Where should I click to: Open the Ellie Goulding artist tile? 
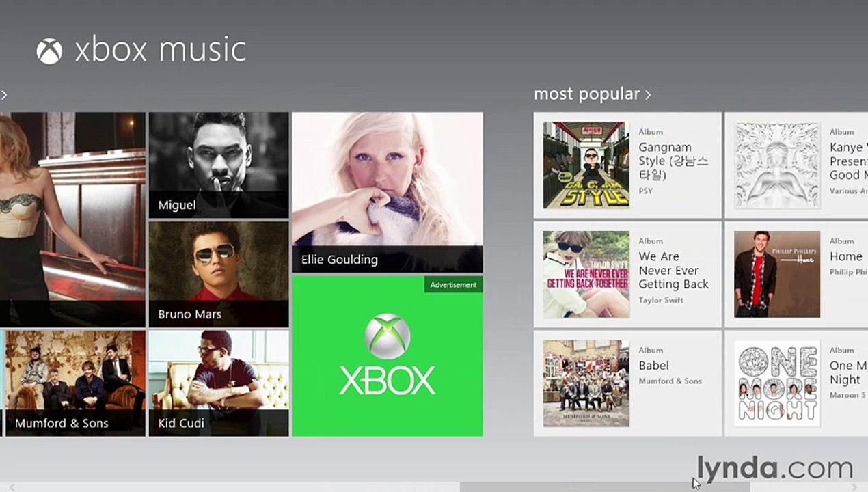(388, 193)
